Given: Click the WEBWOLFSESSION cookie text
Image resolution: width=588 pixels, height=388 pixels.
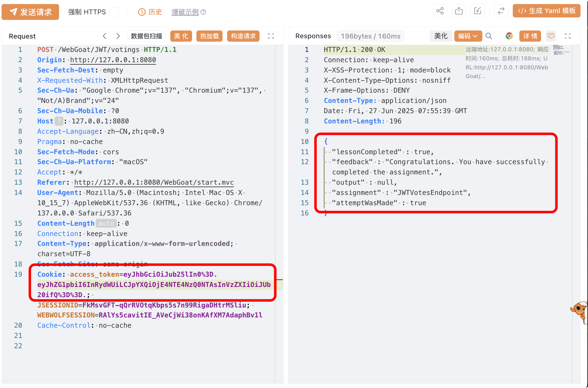Looking at the screenshot, I should pyautogui.click(x=150, y=315).
